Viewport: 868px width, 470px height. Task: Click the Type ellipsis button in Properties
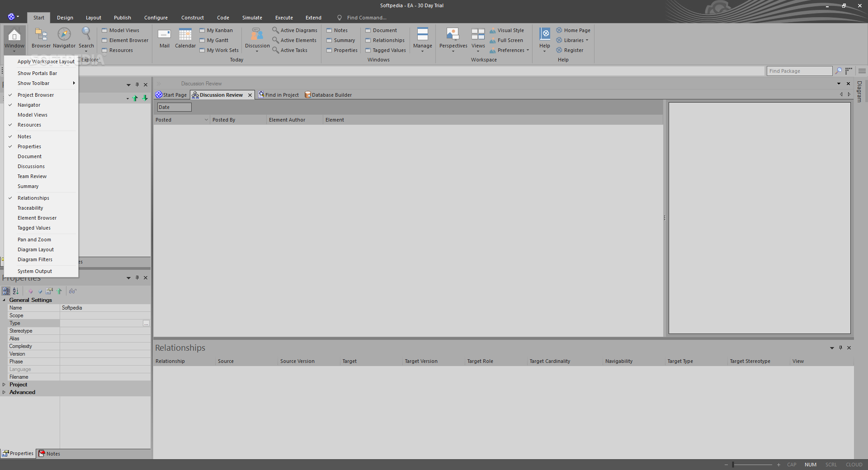pyautogui.click(x=146, y=323)
